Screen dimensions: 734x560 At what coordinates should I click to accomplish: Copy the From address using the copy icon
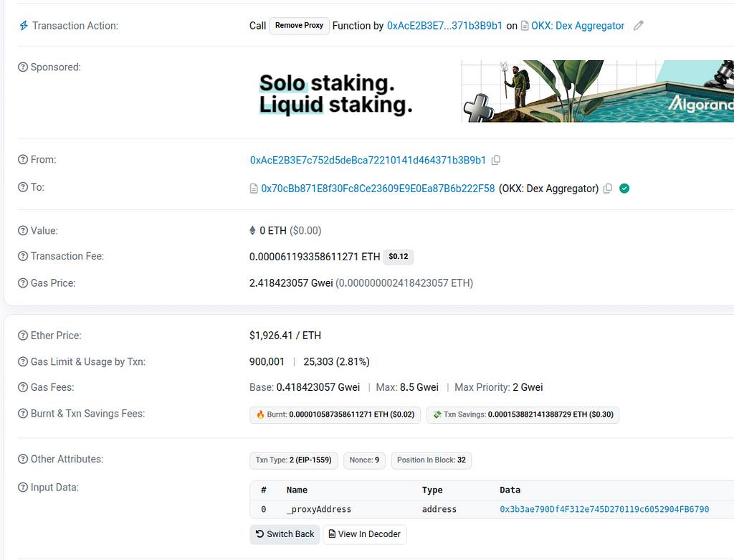click(x=496, y=161)
